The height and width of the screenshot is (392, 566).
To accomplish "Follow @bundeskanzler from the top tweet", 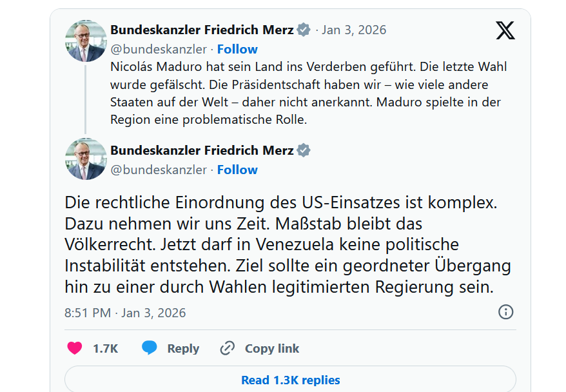I will [x=237, y=49].
